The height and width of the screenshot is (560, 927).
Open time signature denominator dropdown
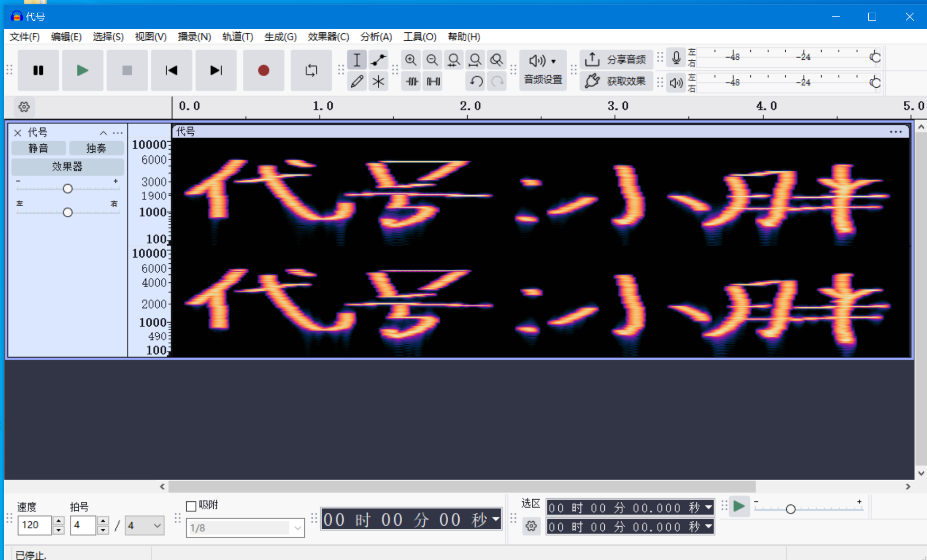144,526
